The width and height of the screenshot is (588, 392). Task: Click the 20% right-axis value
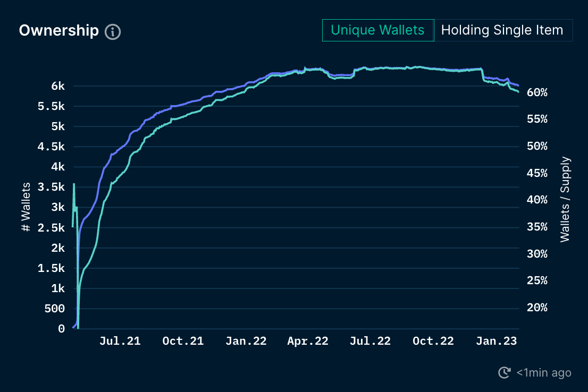[537, 308]
